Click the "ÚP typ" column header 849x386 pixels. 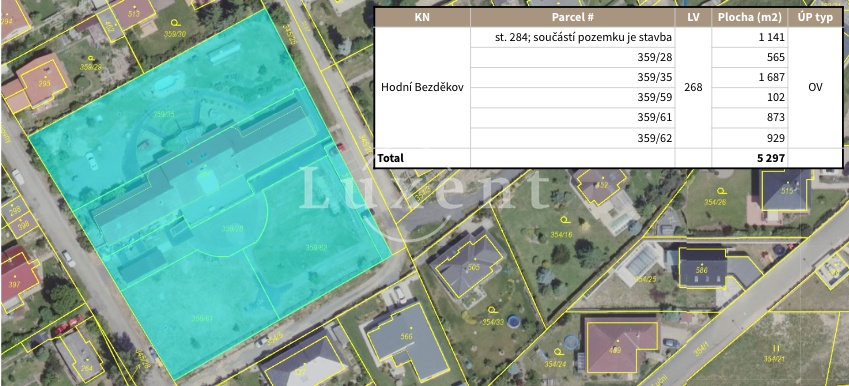pos(815,17)
